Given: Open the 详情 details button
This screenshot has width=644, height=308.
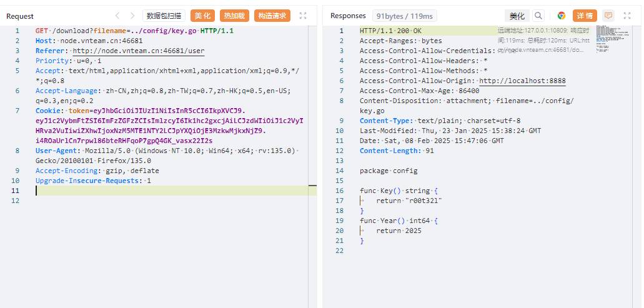Looking at the screenshot, I should (x=584, y=16).
